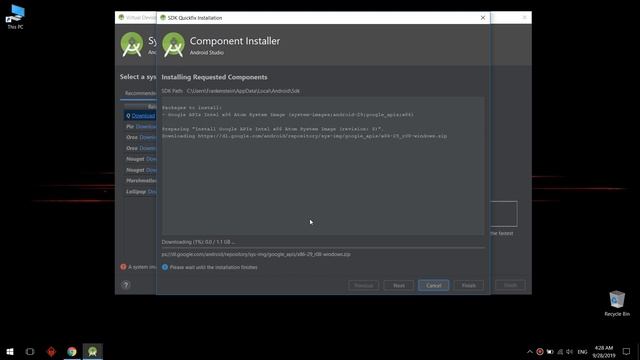640x360 pixels.
Task: Open the Action Center notifications icon
Action: [x=626, y=351]
